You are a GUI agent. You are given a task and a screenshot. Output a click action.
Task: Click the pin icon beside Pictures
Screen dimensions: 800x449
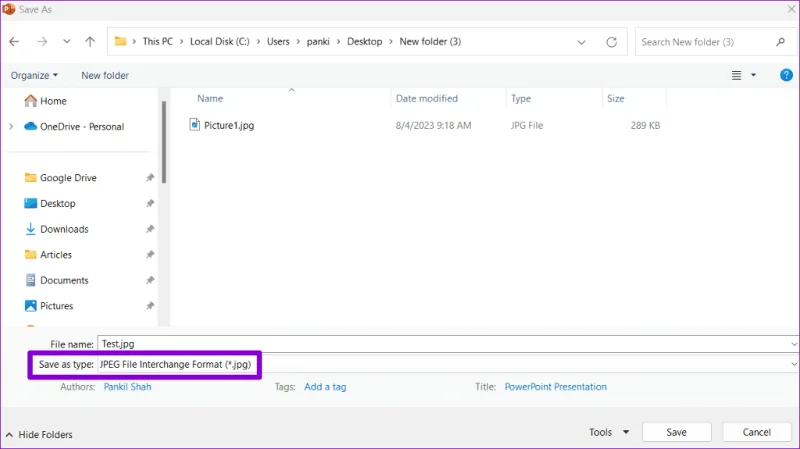click(x=150, y=306)
